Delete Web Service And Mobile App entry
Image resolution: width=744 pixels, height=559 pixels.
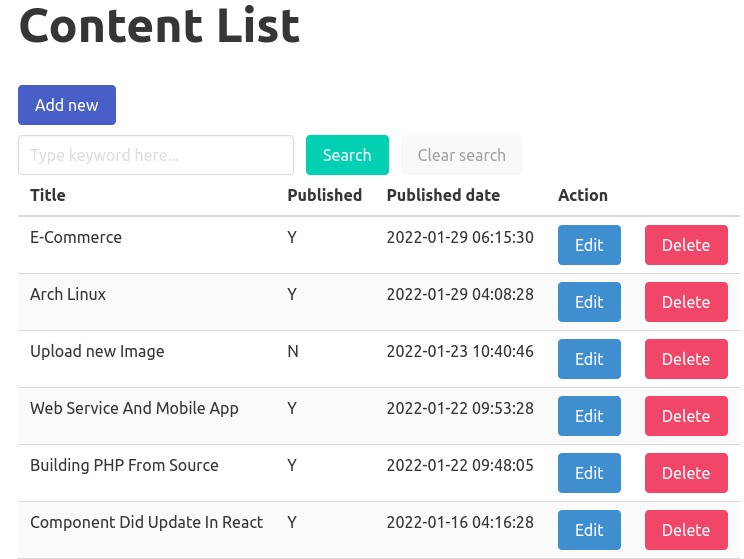pos(686,416)
